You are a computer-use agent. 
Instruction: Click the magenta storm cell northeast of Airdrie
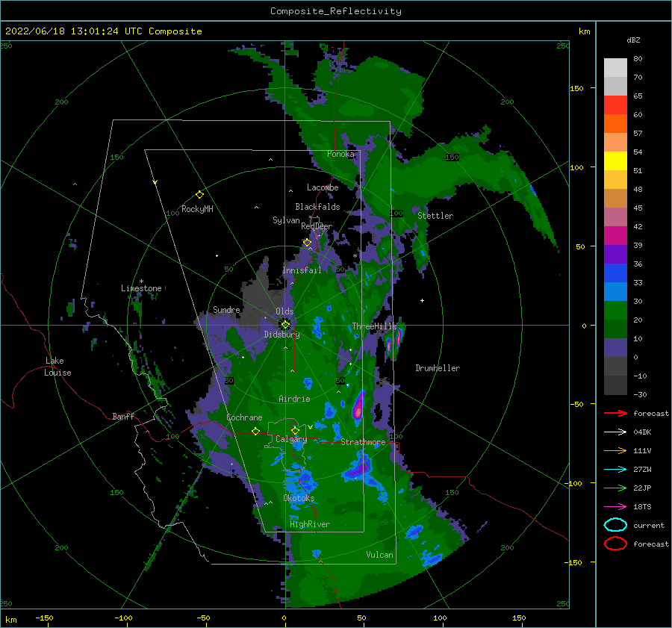358,407
